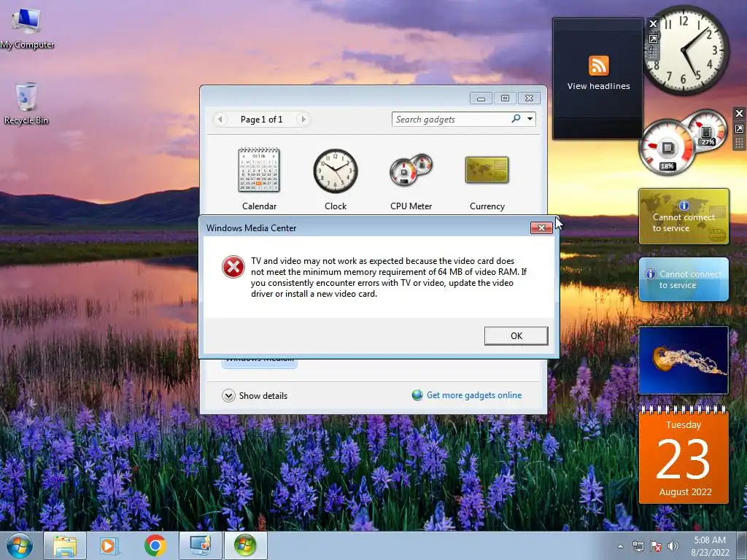Viewport: 747px width, 560px height.
Task: Click the Page 1 of 1 label
Action: [x=262, y=120]
